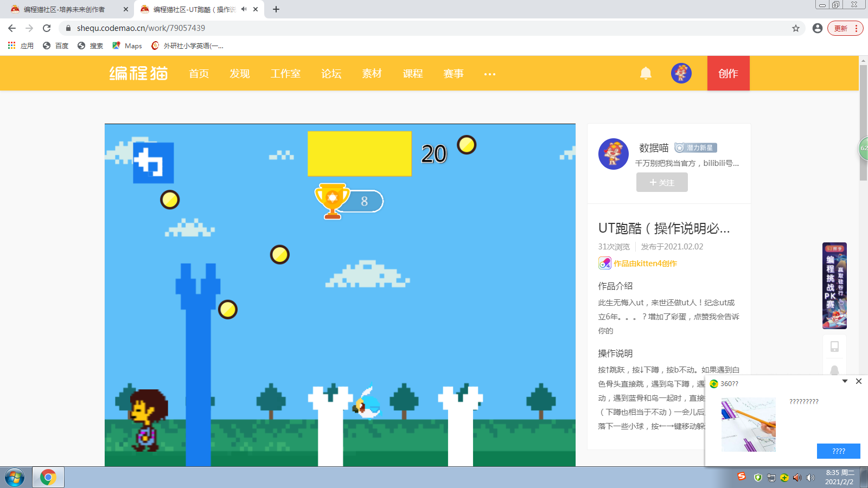The height and width of the screenshot is (488, 868).
Task: Click the green shield tray icon
Action: point(758,478)
